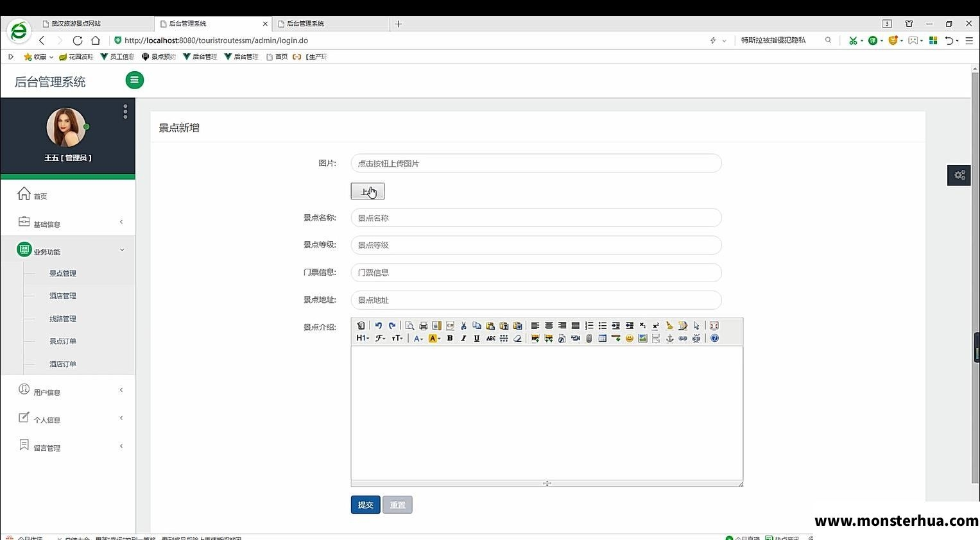The width and height of the screenshot is (980, 540).
Task: Open the smiley emoticons picker
Action: click(629, 338)
